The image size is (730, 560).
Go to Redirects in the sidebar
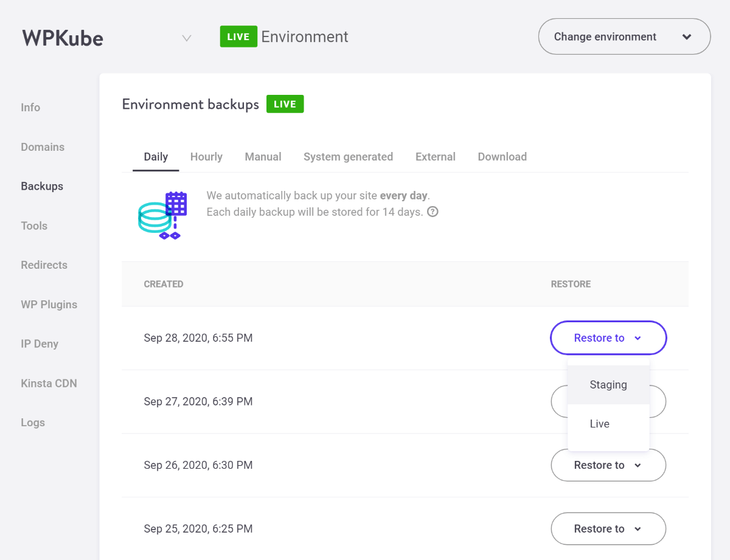pyautogui.click(x=44, y=265)
